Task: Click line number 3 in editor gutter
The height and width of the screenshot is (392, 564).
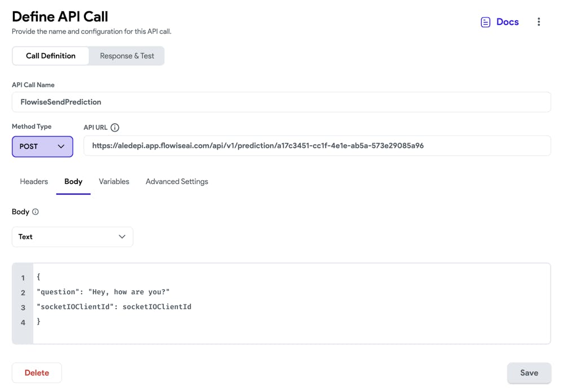Action: coord(23,307)
